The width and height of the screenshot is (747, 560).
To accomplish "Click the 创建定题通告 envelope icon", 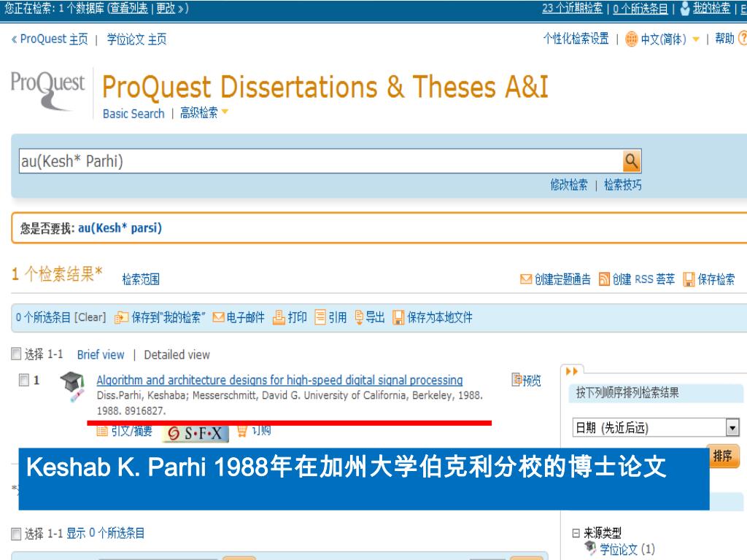I will (526, 279).
